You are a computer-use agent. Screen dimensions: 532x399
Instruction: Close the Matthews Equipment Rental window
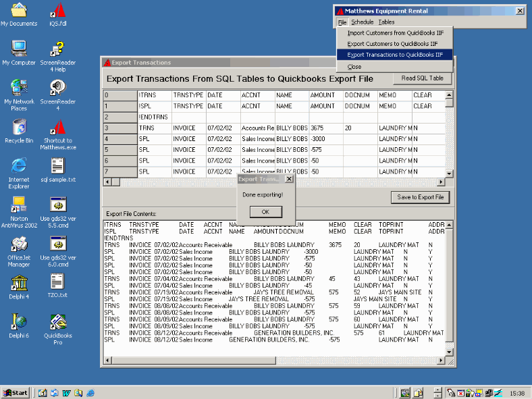(519, 11)
